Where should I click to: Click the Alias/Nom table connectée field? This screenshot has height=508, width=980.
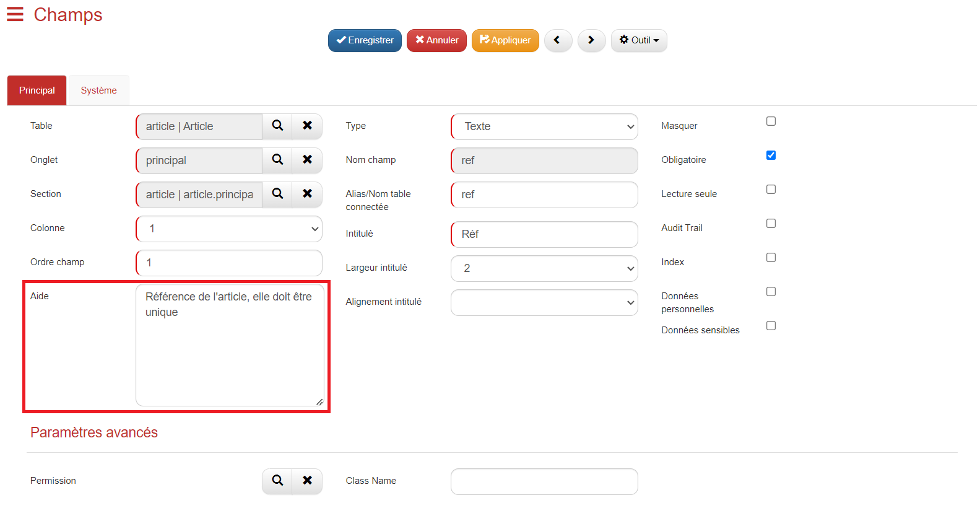(x=544, y=195)
